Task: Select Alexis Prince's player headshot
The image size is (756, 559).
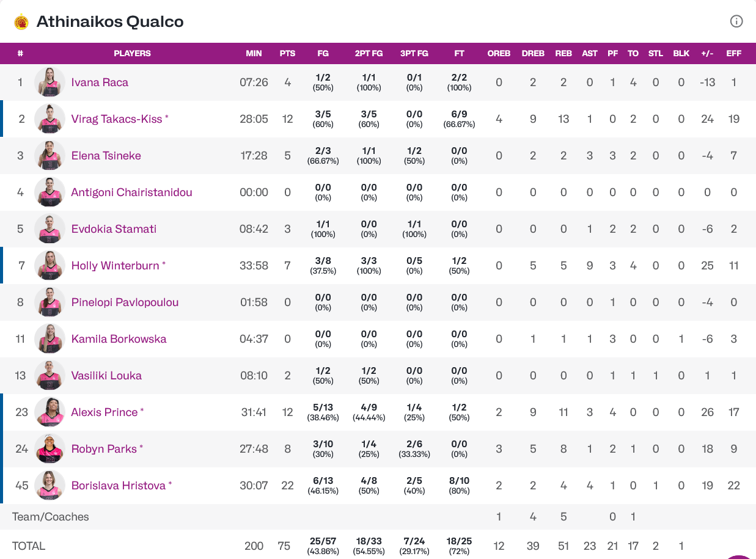Action: coord(50,412)
